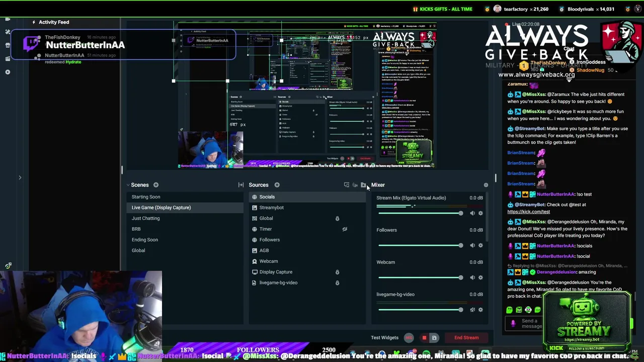Viewport: 644px width, 362px height.
Task: Select the Timer source row
Action: point(307,229)
